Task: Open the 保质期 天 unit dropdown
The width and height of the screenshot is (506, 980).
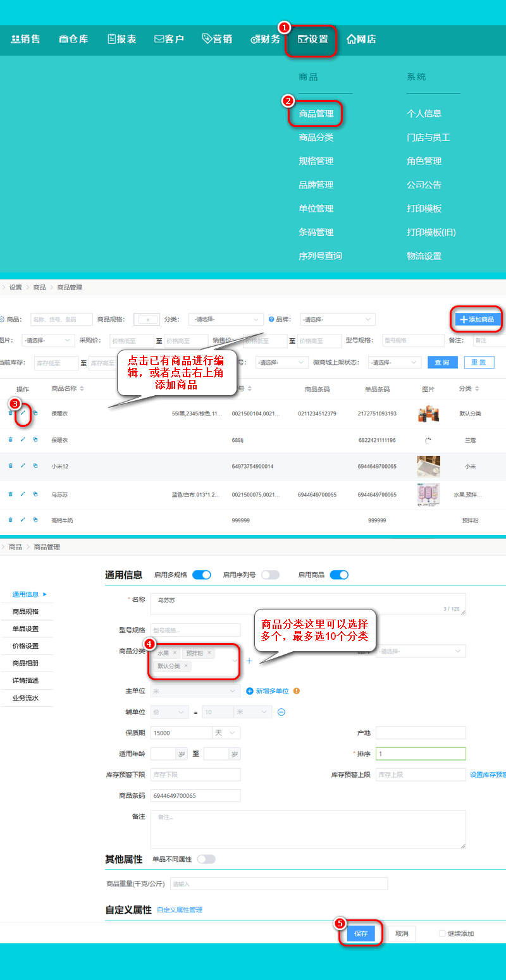Action: tap(226, 733)
